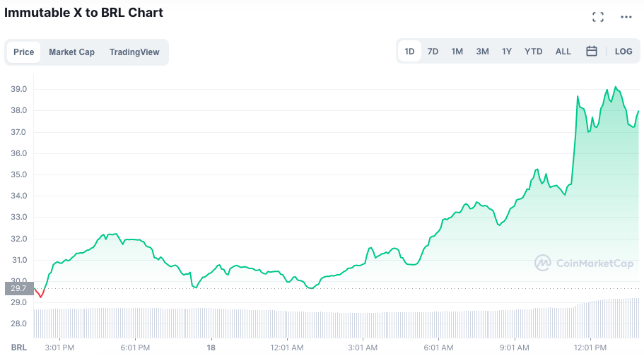Click the 35.0 y-axis label
644x356 pixels.
pos(19,174)
